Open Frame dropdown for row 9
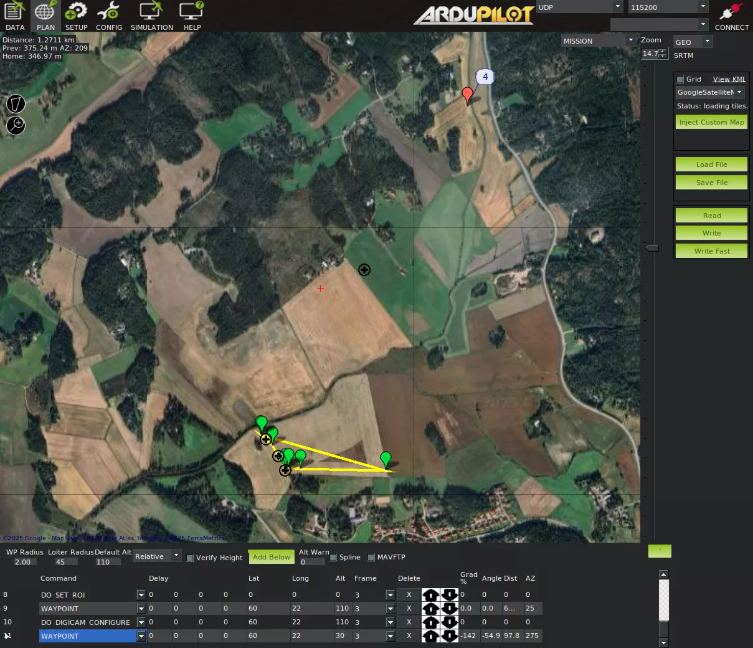 (x=389, y=608)
